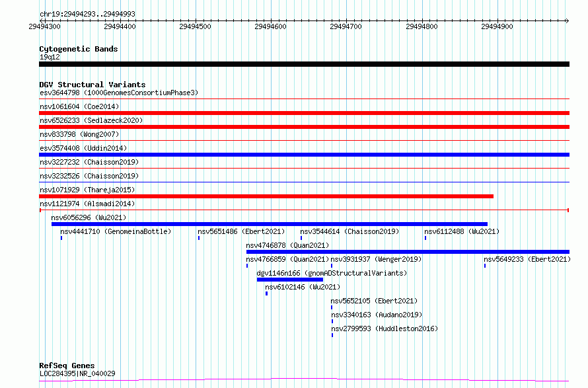
Task: Click the nsv6056296 (Wu2021) blue bar
Action: point(270,224)
